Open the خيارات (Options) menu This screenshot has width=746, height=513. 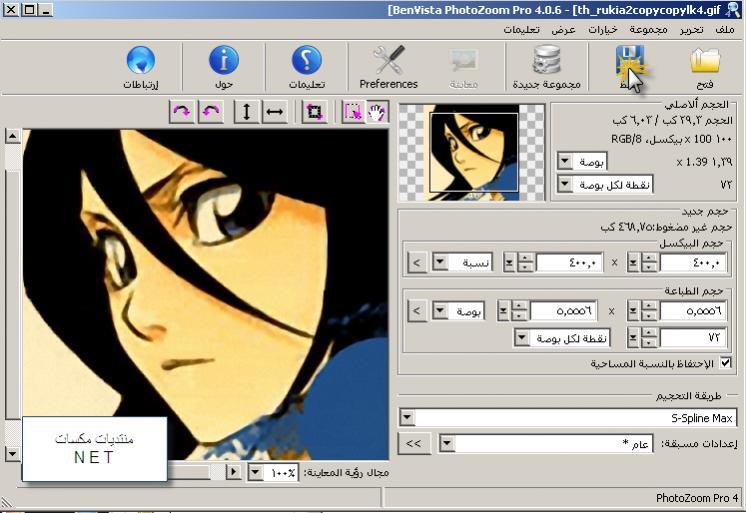pos(603,30)
